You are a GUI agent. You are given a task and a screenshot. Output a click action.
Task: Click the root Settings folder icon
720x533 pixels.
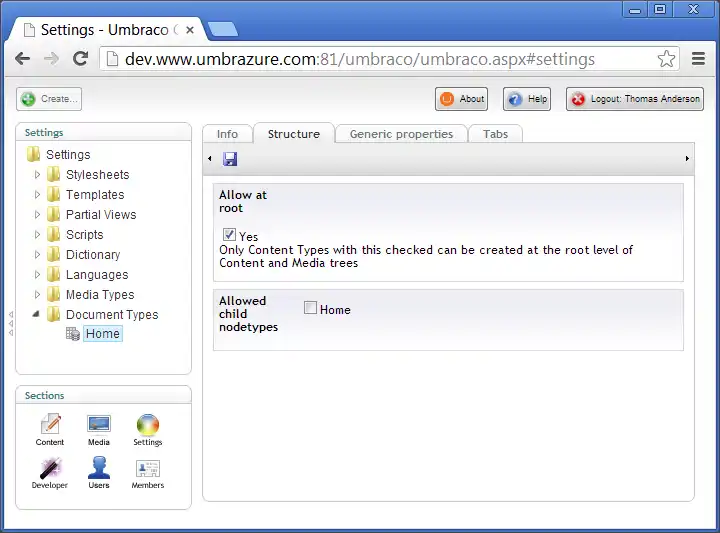[x=34, y=154]
